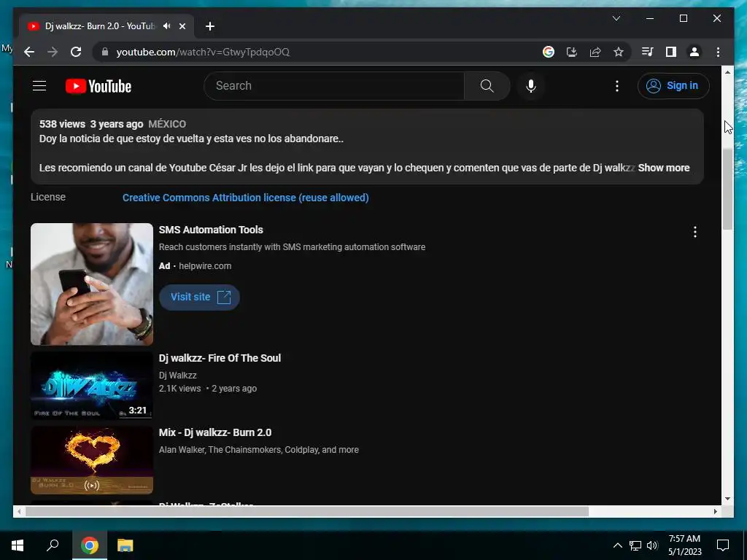Screen dimensions: 747x560
Task: Show hidden system tray icons
Action: click(x=617, y=545)
